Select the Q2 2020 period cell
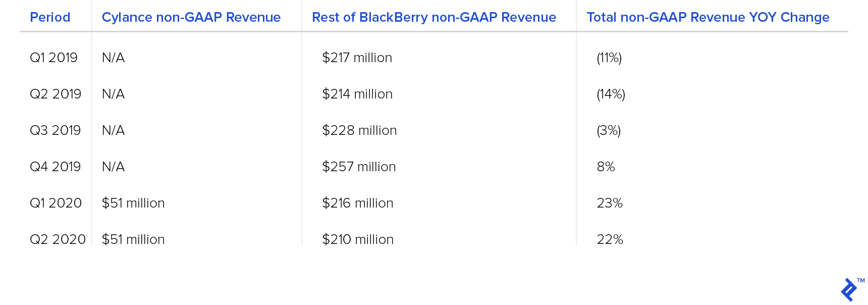Image resolution: width=868 pixels, height=305 pixels. click(x=58, y=239)
